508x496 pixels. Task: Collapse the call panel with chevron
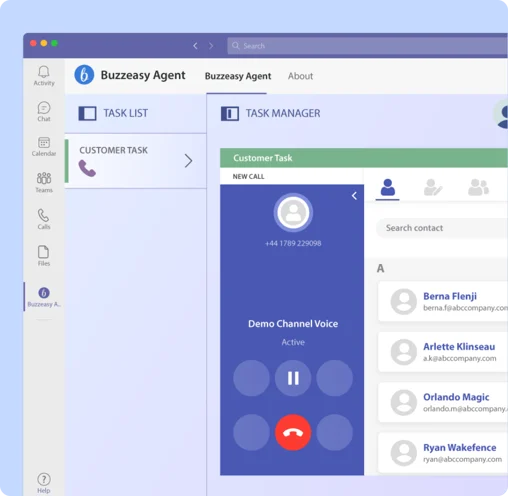point(354,196)
